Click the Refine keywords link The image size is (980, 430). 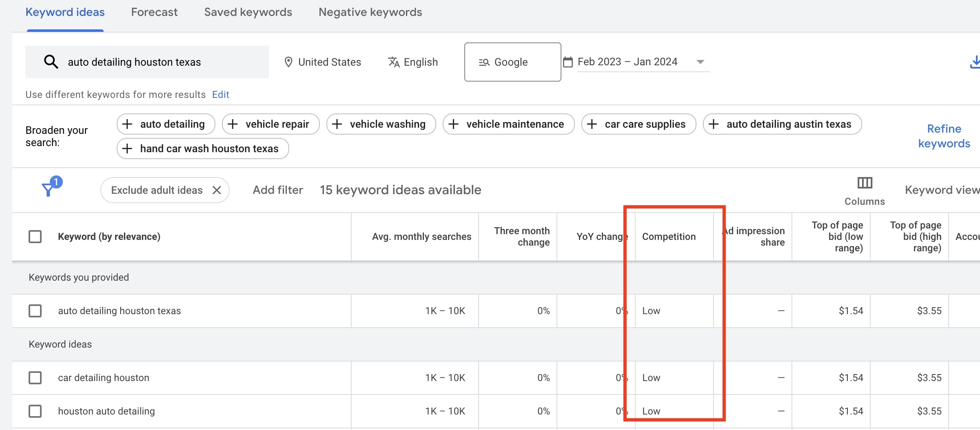944,136
